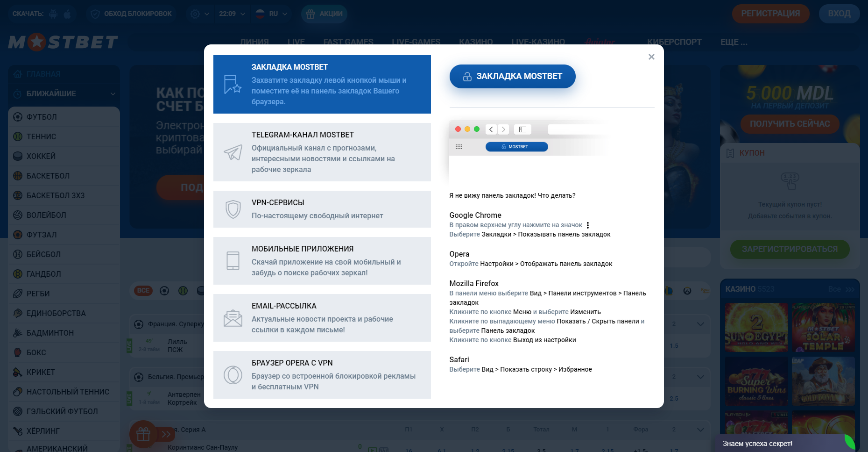Click the Хёрлинг icon
This screenshot has width=868, height=452.
(x=18, y=431)
